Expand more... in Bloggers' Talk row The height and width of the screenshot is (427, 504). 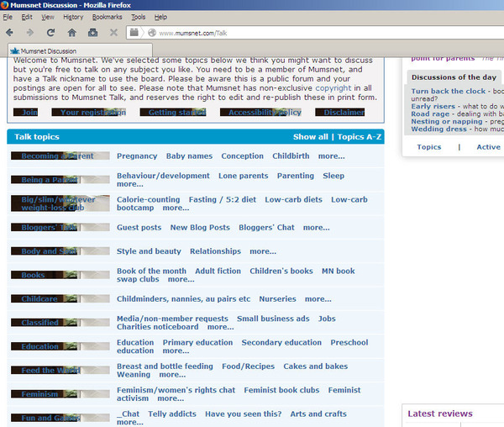(x=317, y=228)
